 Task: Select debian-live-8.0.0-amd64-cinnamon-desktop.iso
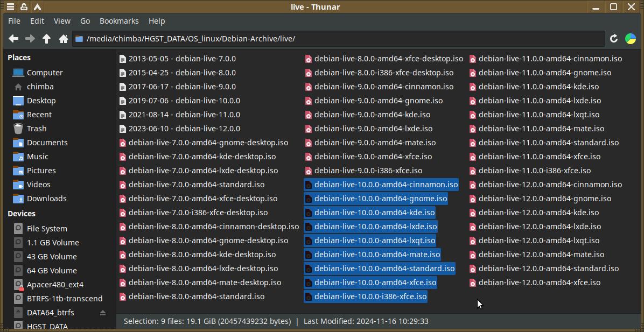208,227
